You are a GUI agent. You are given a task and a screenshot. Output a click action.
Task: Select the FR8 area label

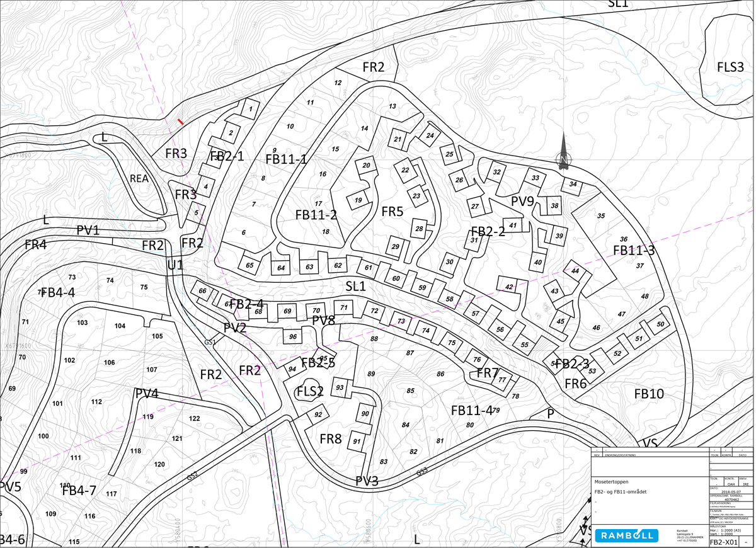click(x=331, y=439)
